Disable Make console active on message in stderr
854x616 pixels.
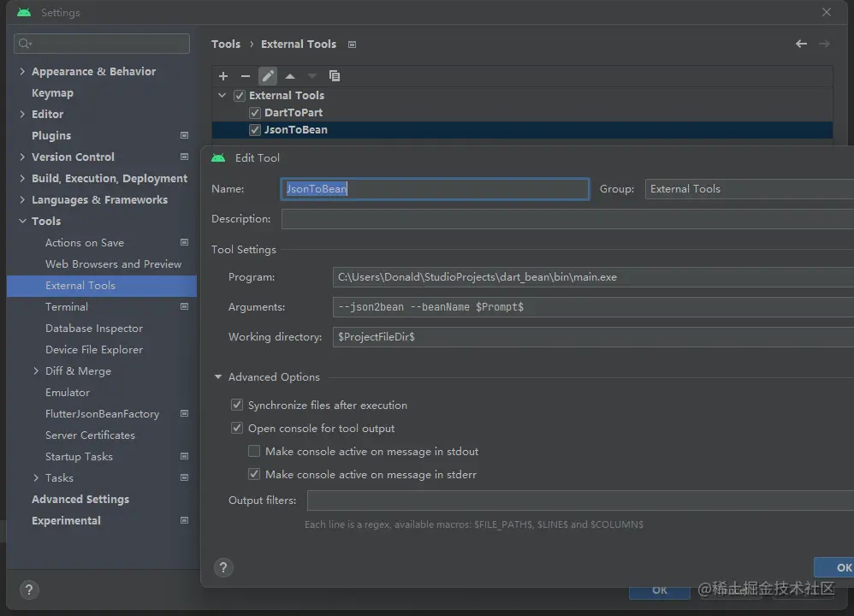pyautogui.click(x=254, y=474)
